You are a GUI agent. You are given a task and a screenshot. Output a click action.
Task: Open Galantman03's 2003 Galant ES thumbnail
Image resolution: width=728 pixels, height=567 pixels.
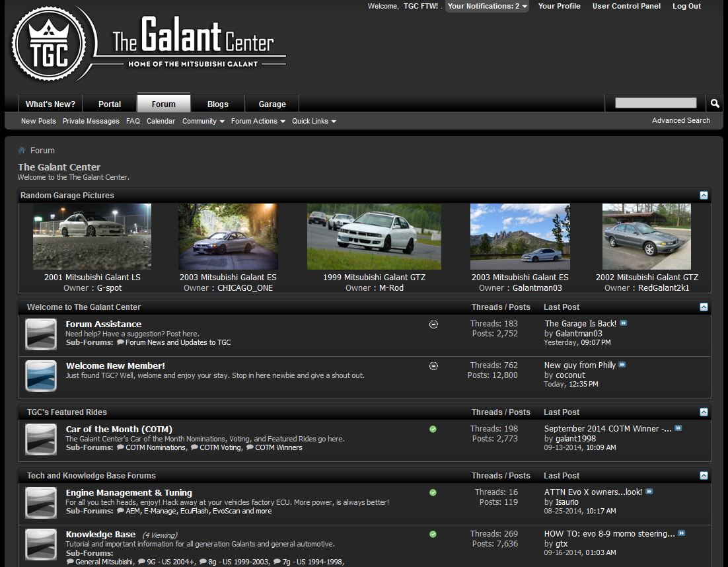pyautogui.click(x=520, y=237)
